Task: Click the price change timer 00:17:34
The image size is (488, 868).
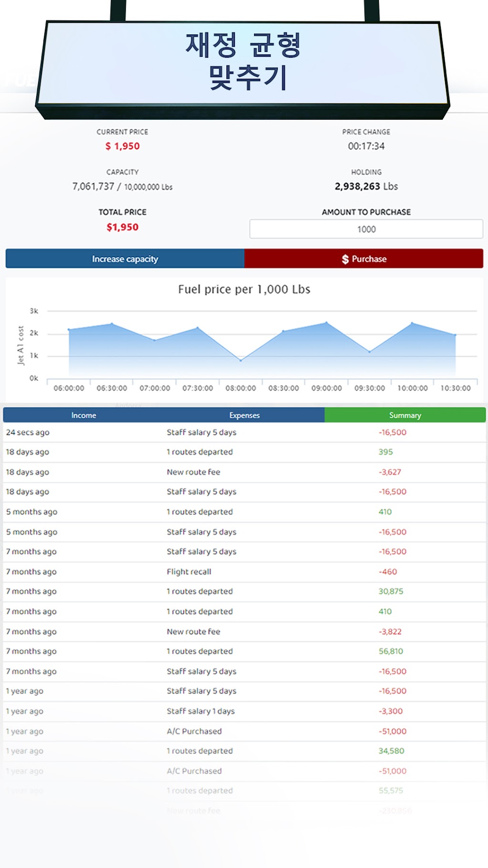Action: pyautogui.click(x=366, y=146)
